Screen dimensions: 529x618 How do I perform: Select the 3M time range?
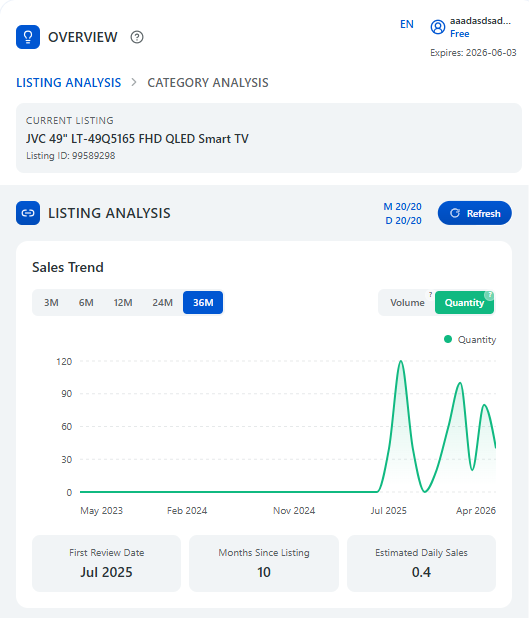coord(51,303)
